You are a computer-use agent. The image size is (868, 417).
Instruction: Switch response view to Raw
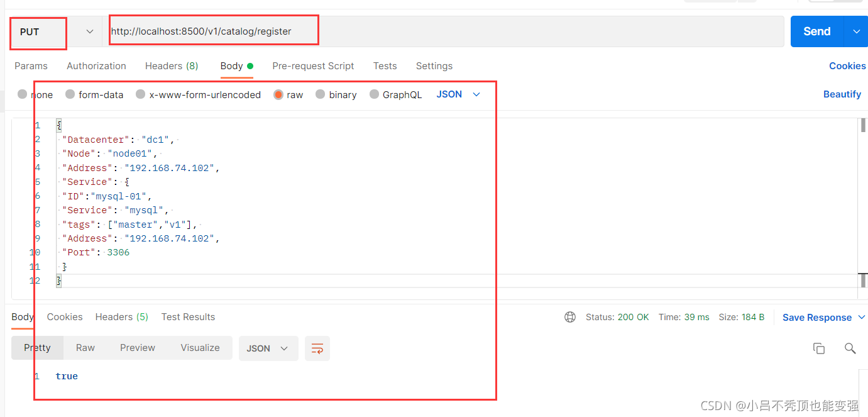tap(85, 348)
